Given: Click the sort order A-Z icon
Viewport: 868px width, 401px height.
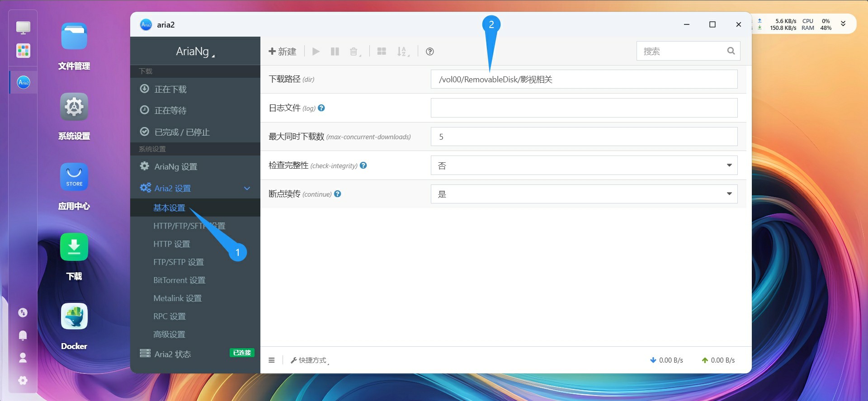Looking at the screenshot, I should 402,52.
